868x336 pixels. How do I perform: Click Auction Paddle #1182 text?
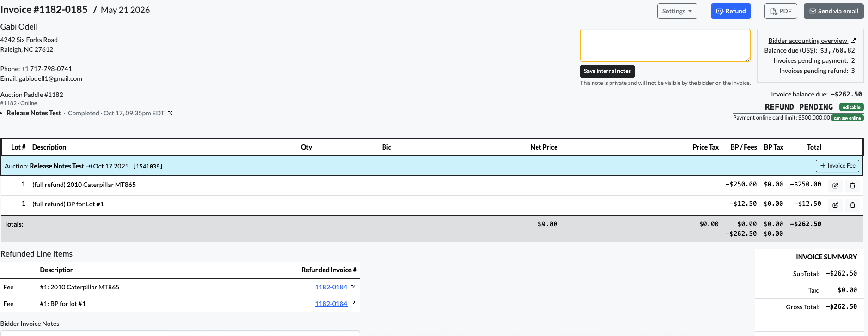(x=31, y=95)
